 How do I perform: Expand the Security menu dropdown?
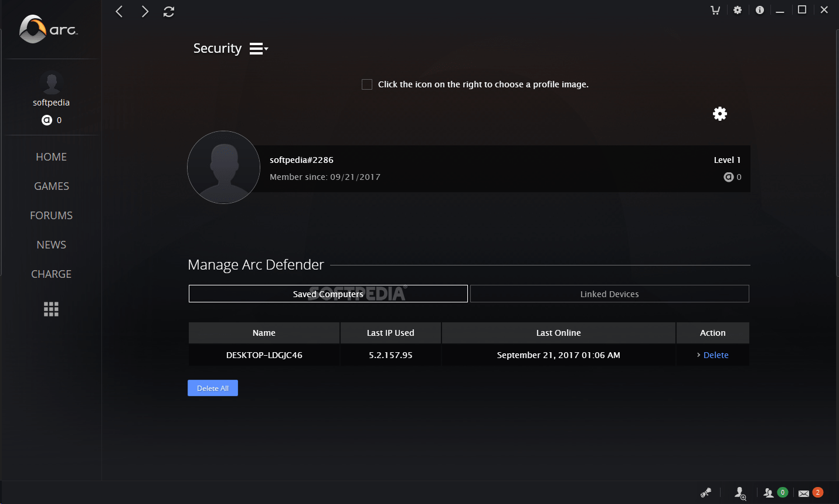pos(259,49)
